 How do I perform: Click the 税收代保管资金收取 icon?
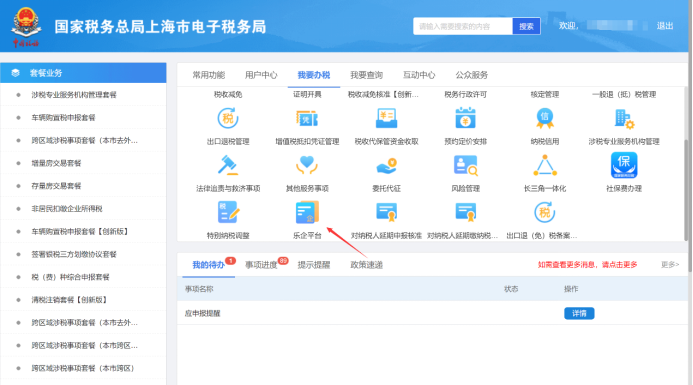[x=386, y=118]
